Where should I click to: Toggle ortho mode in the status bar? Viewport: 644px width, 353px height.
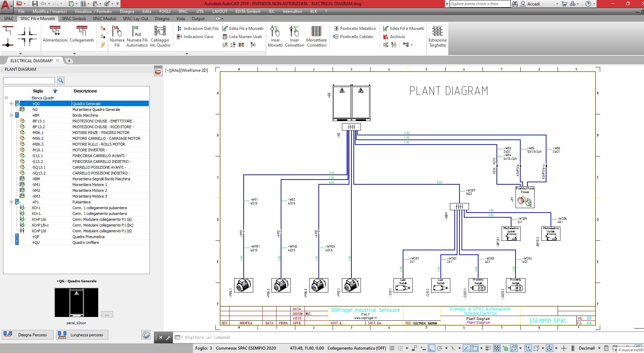431,348
